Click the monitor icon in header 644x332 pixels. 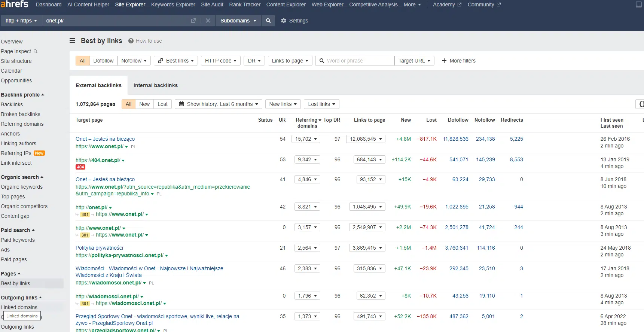click(x=639, y=4)
